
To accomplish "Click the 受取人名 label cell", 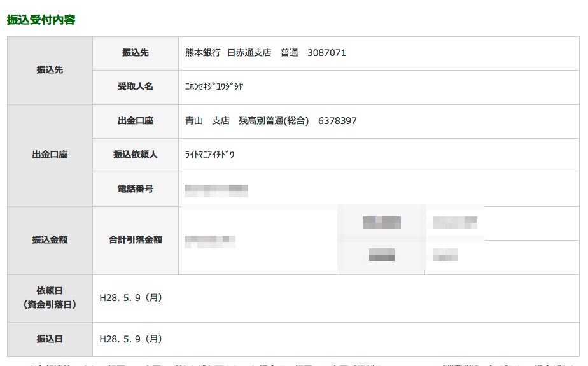I will 136,87.
